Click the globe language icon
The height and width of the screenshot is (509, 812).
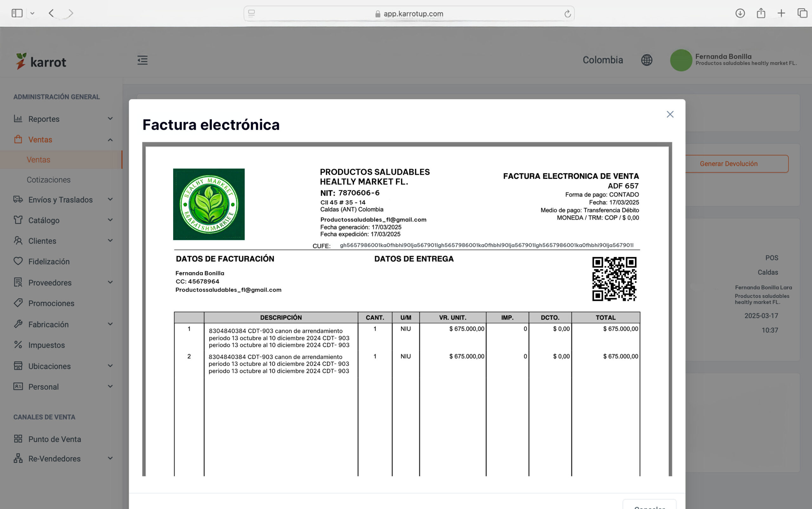[646, 60]
